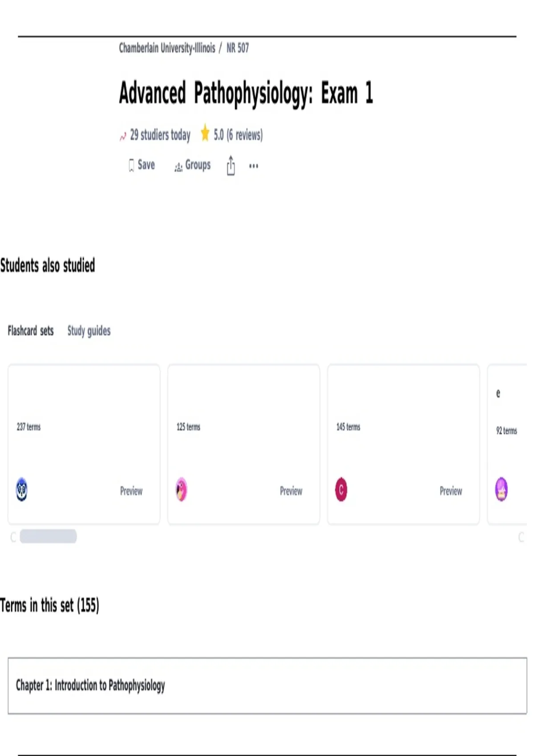534x756 pixels.
Task: Open the owl avatar on 237 terms card
Action: pos(21,489)
